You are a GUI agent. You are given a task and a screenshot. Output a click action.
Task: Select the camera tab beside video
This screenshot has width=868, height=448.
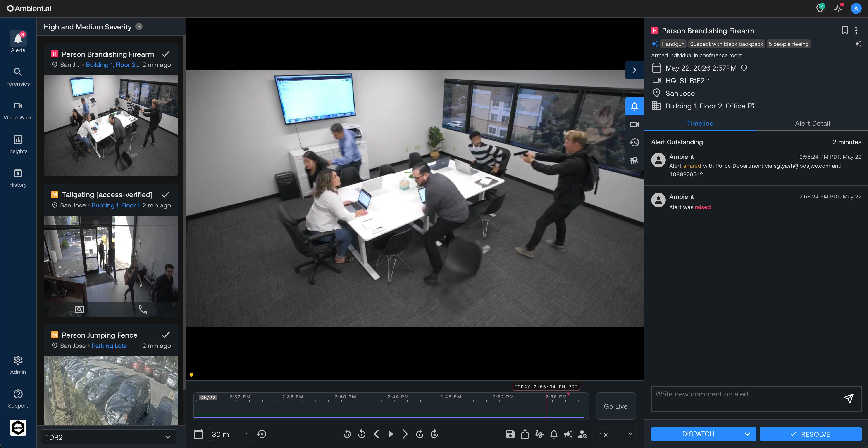pyautogui.click(x=634, y=124)
